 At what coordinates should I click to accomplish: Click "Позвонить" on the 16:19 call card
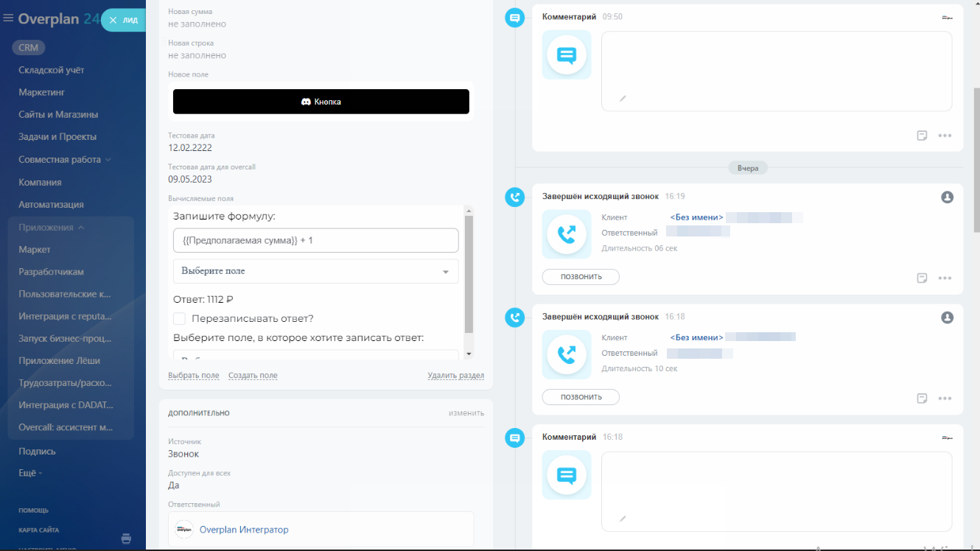(581, 277)
